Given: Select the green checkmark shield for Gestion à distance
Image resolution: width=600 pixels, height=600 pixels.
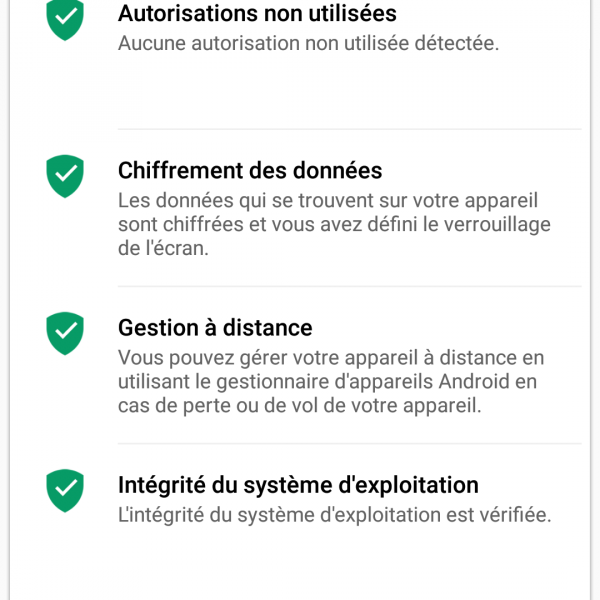Looking at the screenshot, I should [x=66, y=332].
